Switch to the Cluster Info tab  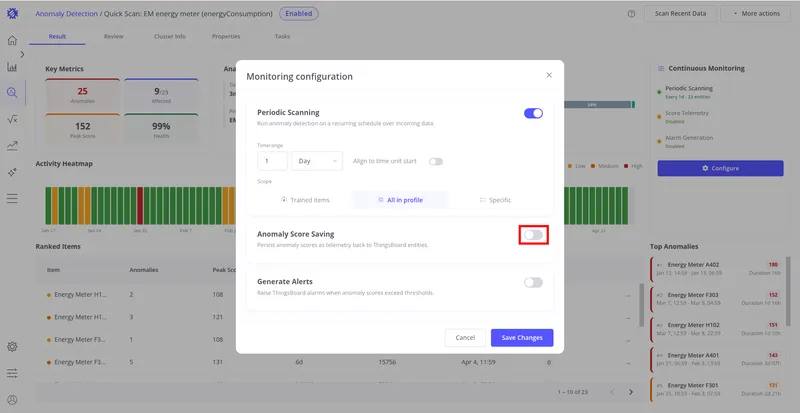pos(170,37)
